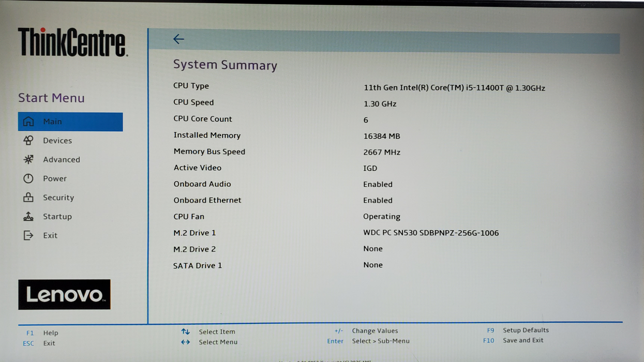
Task: Select the Memory Bus Speed label
Action: (209, 152)
